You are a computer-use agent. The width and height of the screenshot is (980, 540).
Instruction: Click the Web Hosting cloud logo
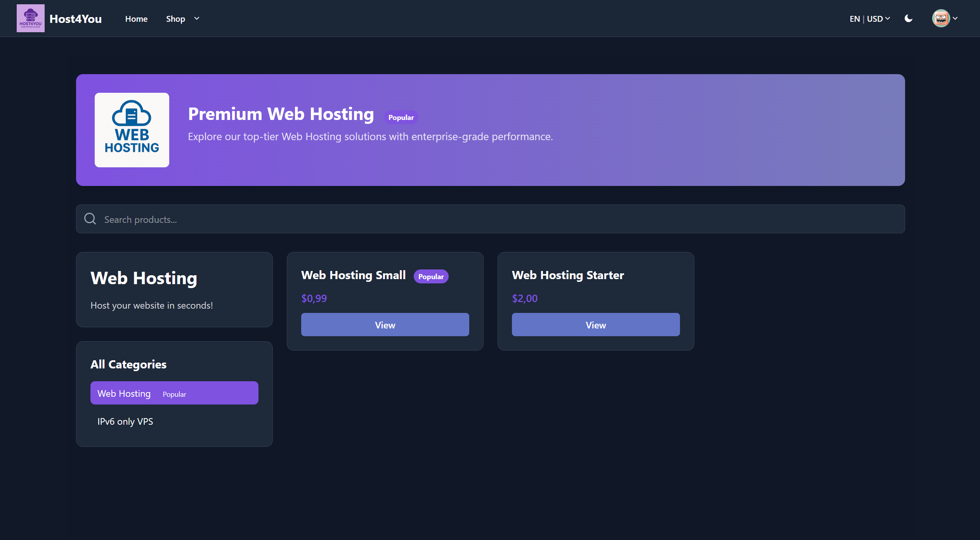tap(132, 130)
